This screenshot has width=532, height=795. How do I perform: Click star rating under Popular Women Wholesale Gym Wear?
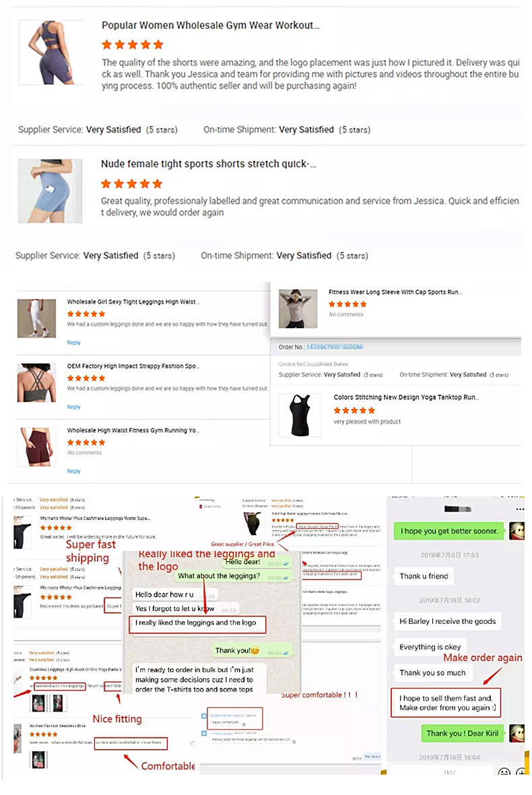pyautogui.click(x=132, y=44)
